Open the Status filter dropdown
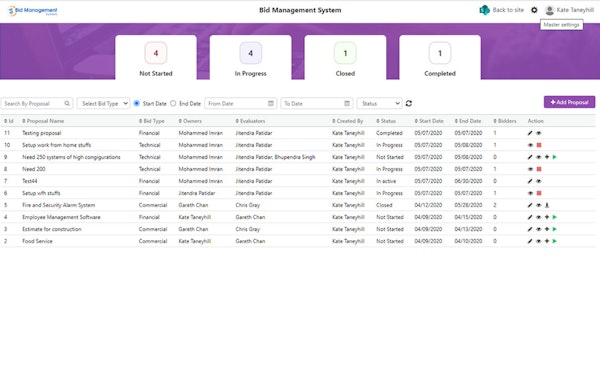 [x=380, y=103]
